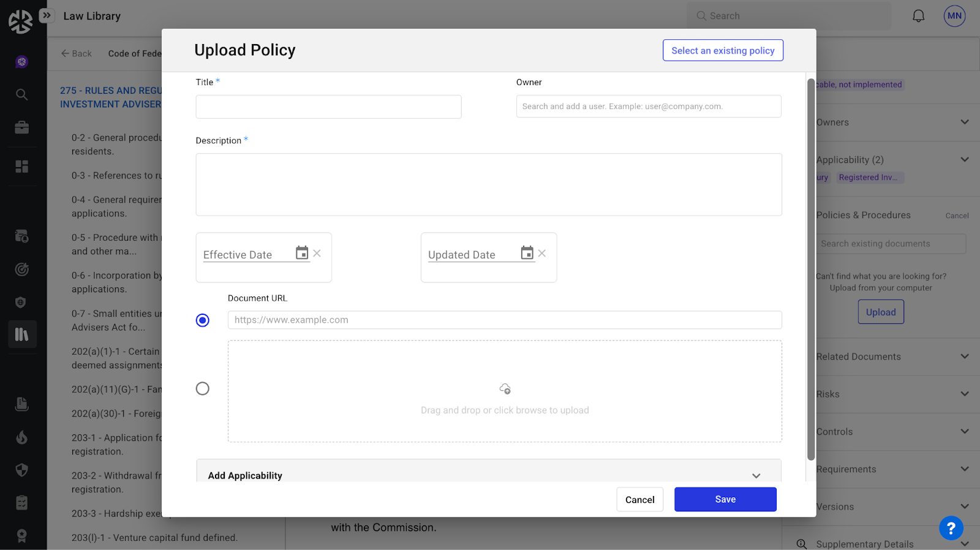This screenshot has height=550, width=980.
Task: Cancel the Upload Policy dialog
Action: coord(639,500)
